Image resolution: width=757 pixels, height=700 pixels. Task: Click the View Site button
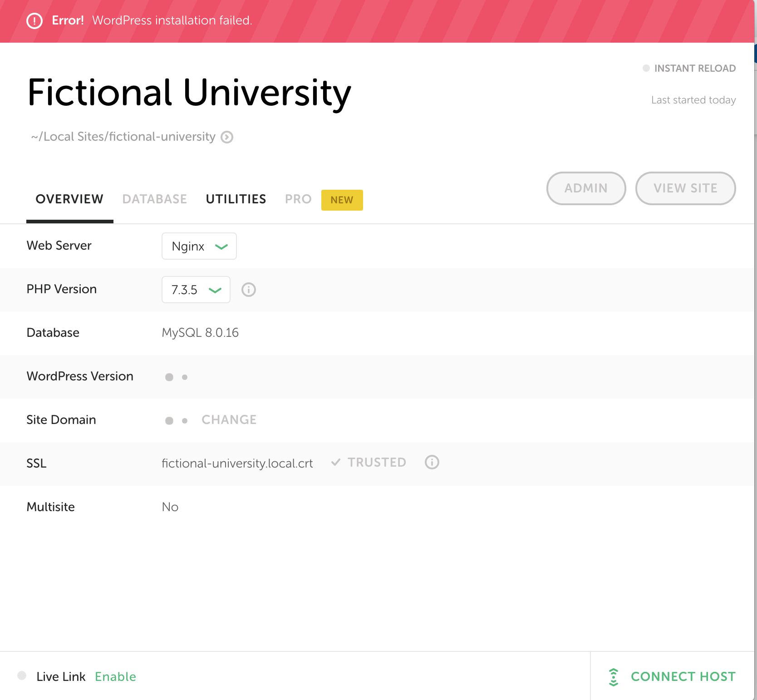pyautogui.click(x=686, y=188)
